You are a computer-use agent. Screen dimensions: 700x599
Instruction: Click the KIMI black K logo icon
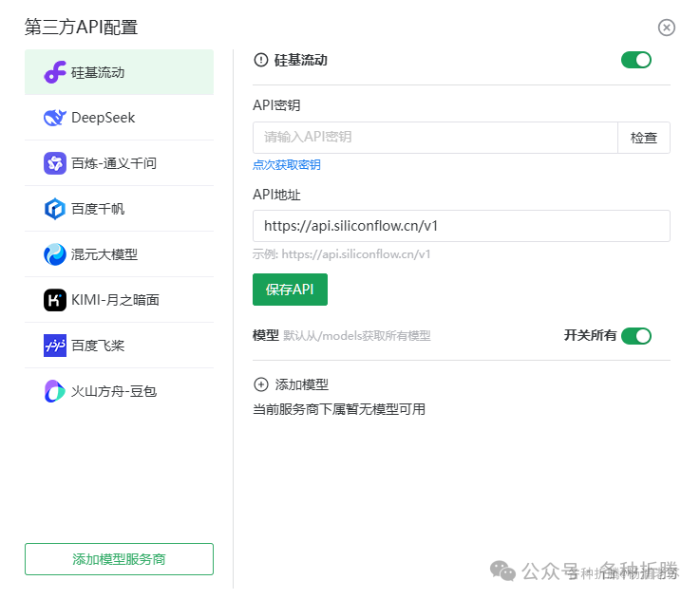[x=55, y=300]
